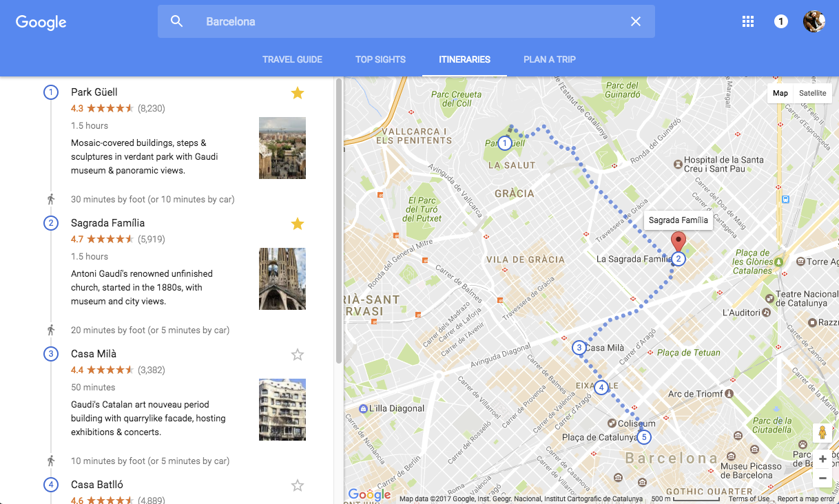Click the Sagrada Família list title

(x=107, y=223)
